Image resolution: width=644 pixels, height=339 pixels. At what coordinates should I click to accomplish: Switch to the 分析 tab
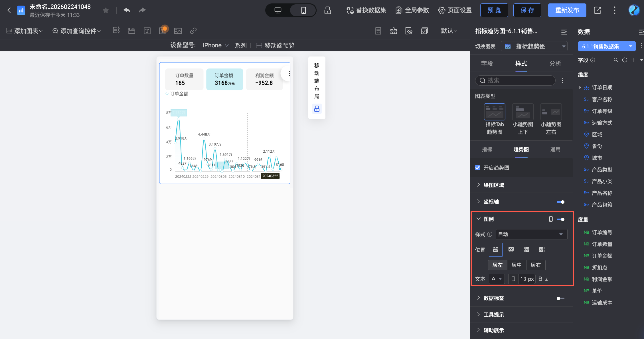pyautogui.click(x=555, y=63)
